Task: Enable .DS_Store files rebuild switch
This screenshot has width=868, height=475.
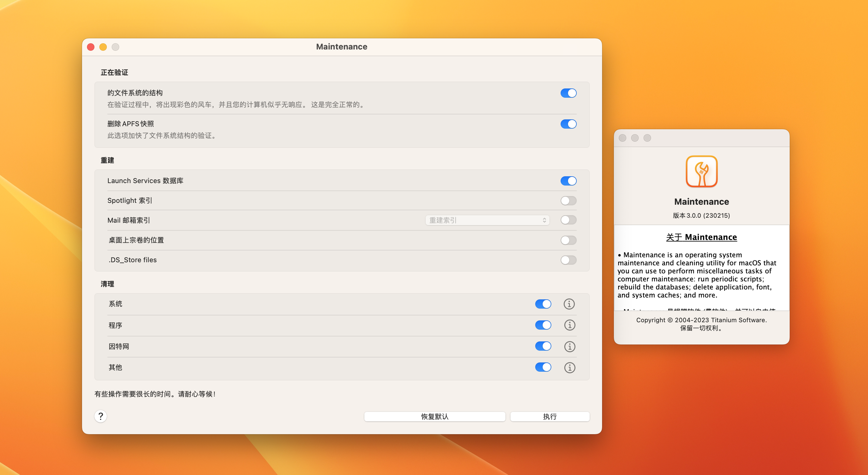Action: (568, 260)
